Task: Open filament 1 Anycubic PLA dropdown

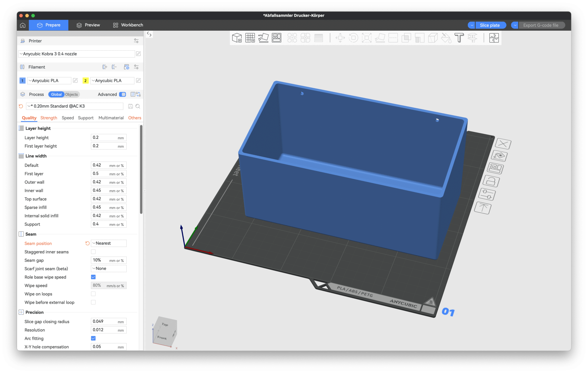Action: pos(49,80)
